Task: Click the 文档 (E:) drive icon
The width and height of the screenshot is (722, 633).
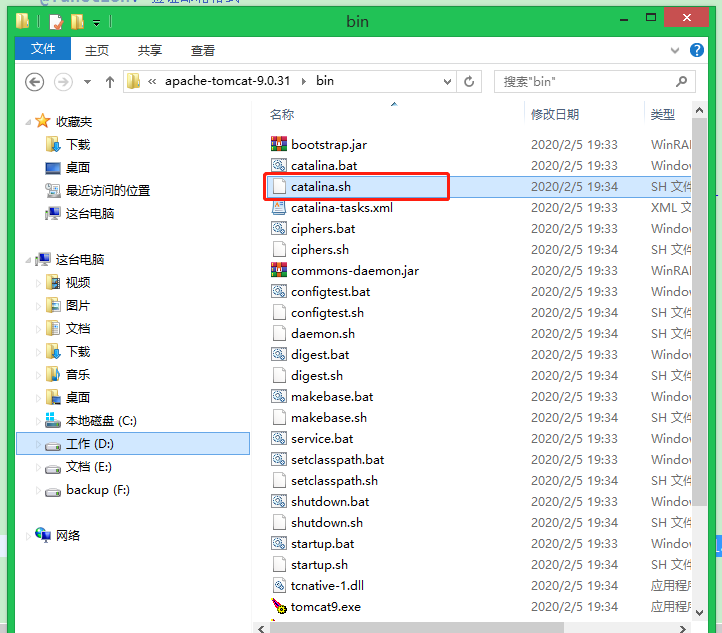Action: click(52, 469)
